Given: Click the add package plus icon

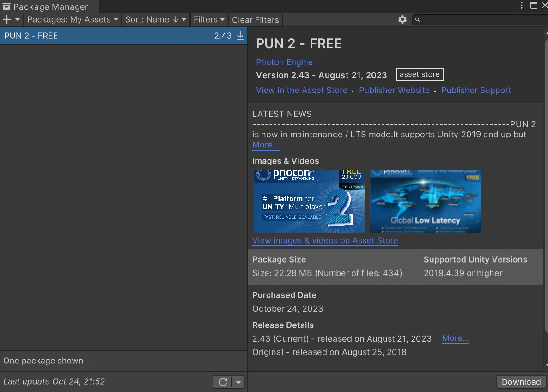Looking at the screenshot, I should [x=6, y=19].
